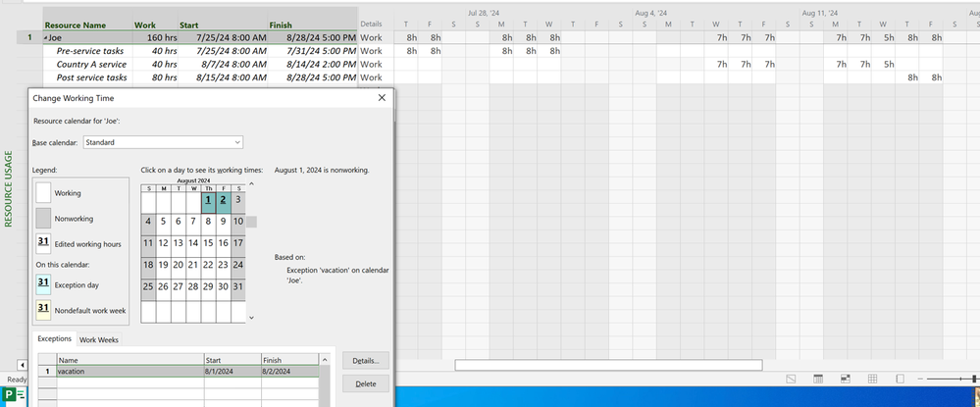Select the vacation exception name cell
The height and width of the screenshot is (407, 980).
[130, 372]
